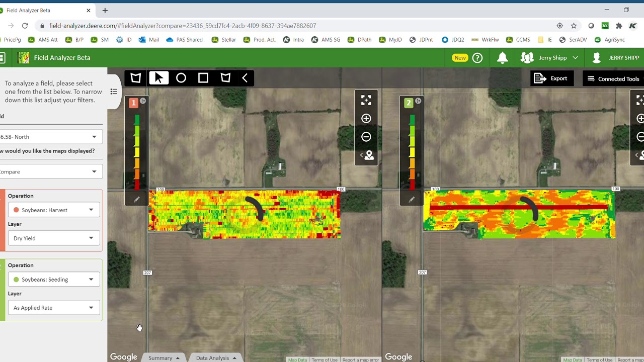This screenshot has height=362, width=644.
Task: Open the help question mark
Action: click(x=477, y=58)
